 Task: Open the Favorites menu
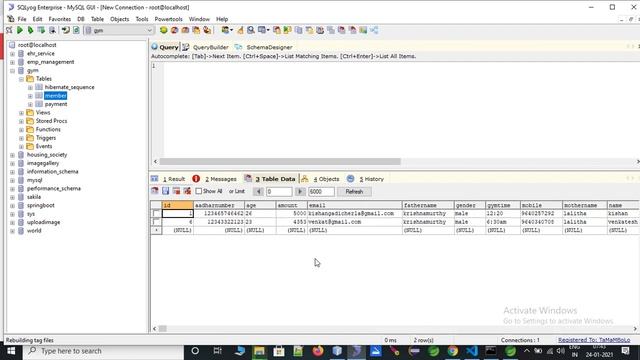(x=60, y=19)
